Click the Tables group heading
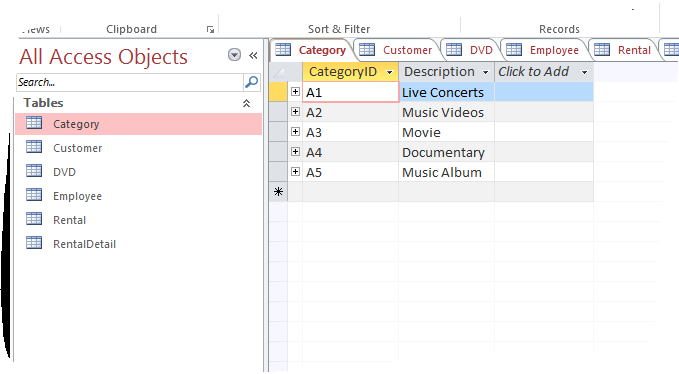 click(43, 103)
